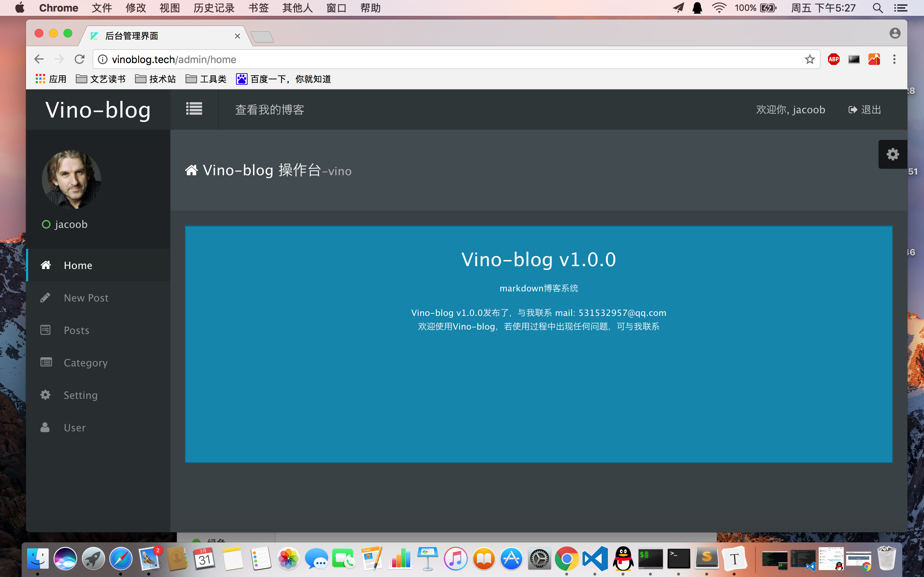Open New Post with pencil icon
Viewport: 924px width, 577px height.
point(45,298)
